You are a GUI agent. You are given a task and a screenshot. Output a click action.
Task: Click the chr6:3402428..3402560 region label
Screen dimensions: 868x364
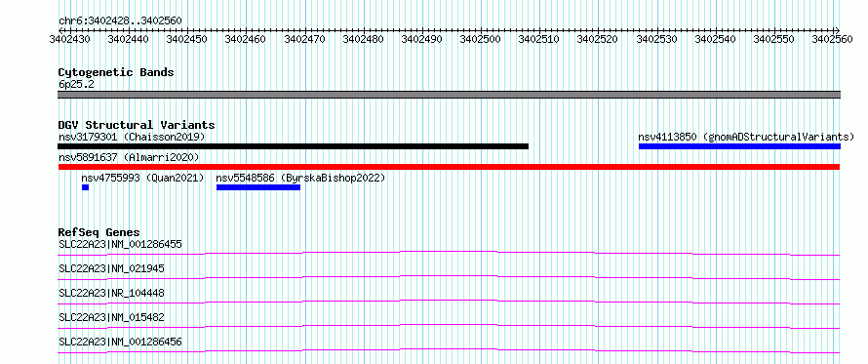point(120,21)
